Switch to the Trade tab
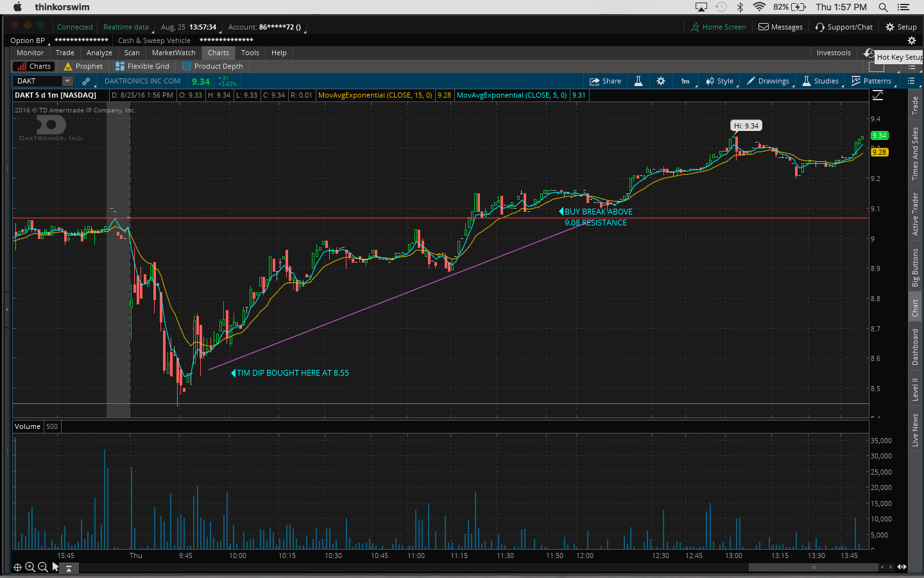Viewport: 924px width, 578px height. [65, 53]
